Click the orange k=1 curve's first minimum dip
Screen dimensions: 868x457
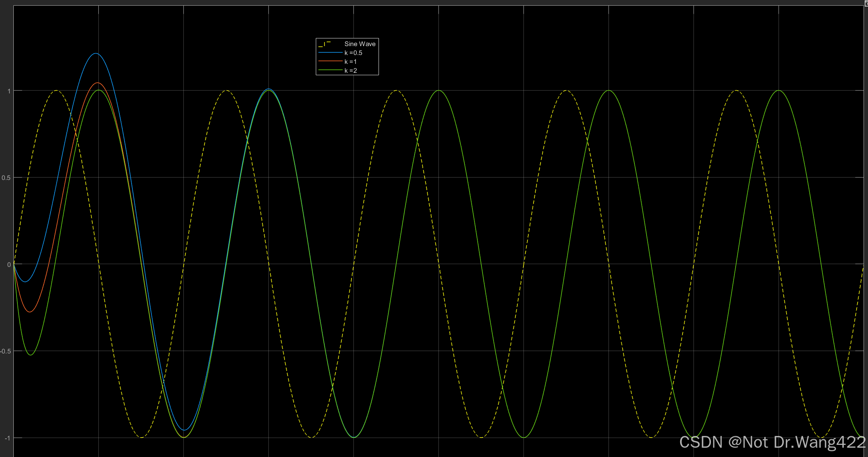pos(30,312)
